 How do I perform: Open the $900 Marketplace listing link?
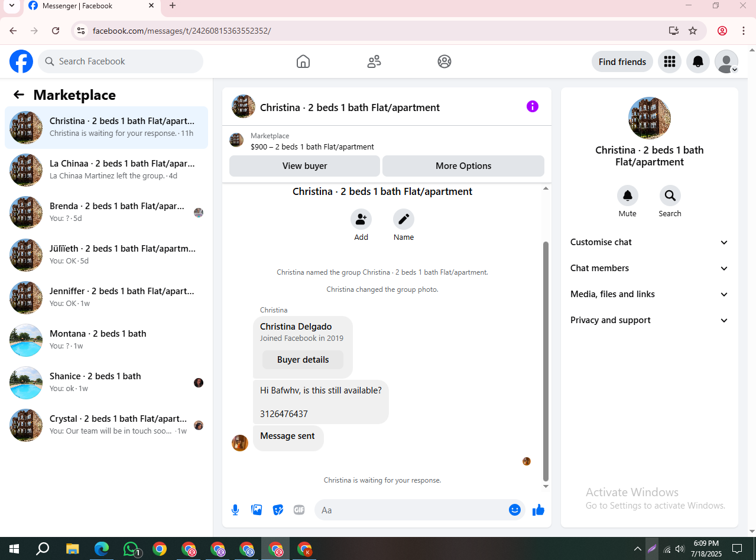click(312, 146)
